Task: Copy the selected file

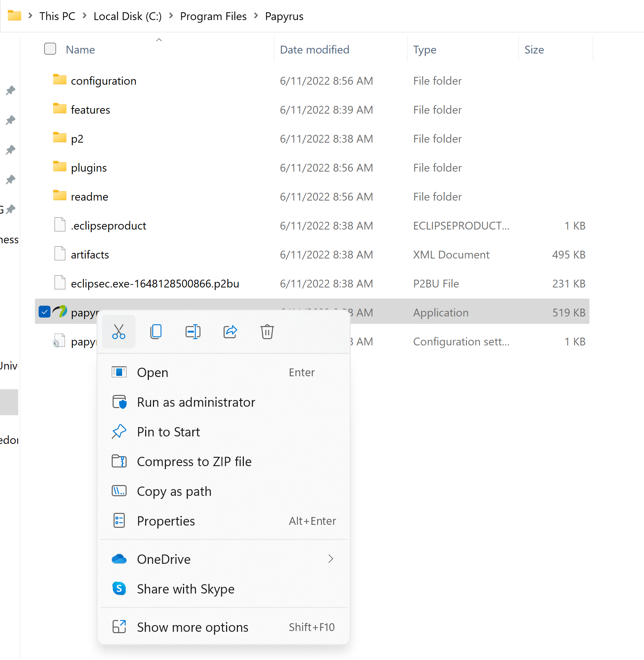Action: click(x=156, y=332)
